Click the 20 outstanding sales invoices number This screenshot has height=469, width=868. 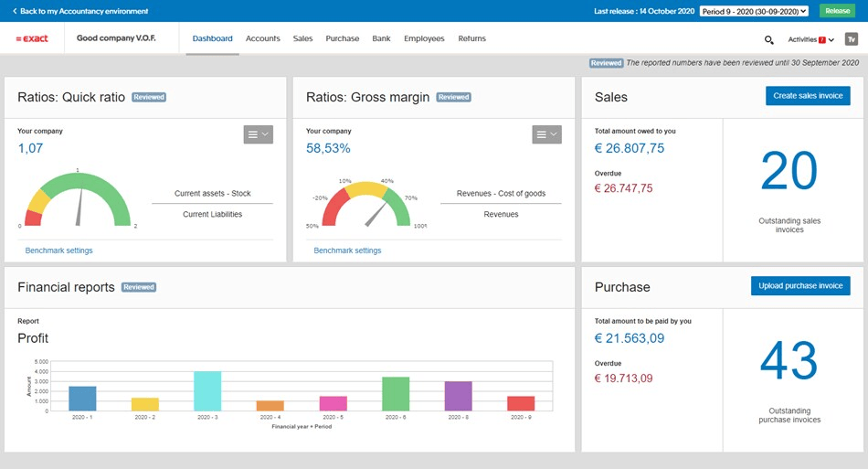click(789, 172)
